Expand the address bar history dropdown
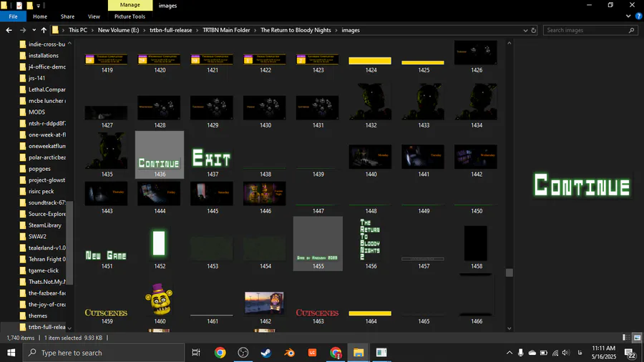644x362 pixels. click(x=525, y=30)
